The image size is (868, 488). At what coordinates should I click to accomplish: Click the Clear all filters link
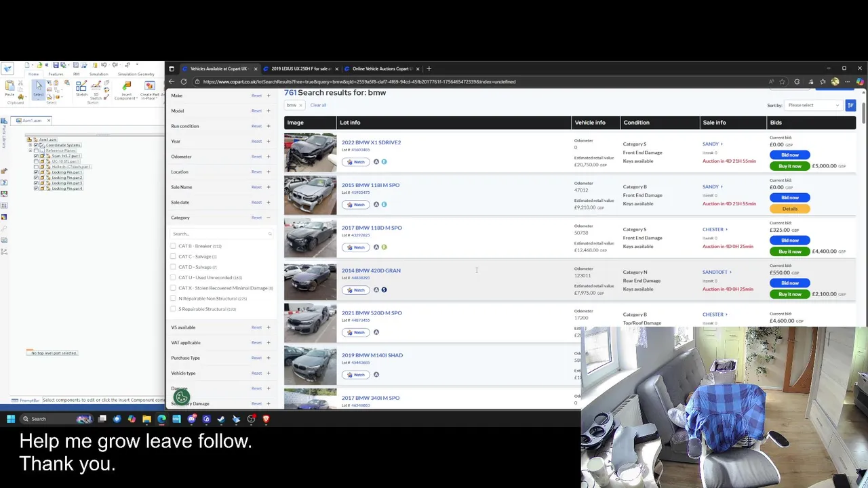pos(318,105)
